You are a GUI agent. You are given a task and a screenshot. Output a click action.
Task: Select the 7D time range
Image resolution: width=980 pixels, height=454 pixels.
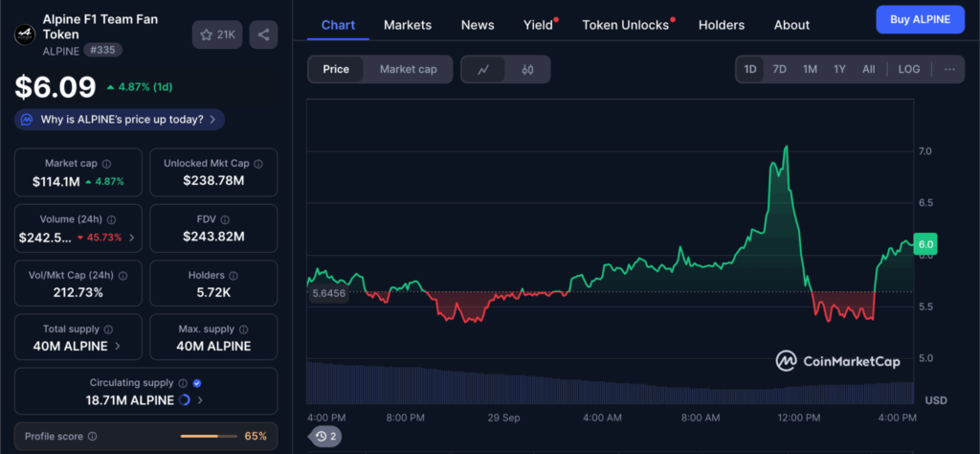[x=779, y=69]
